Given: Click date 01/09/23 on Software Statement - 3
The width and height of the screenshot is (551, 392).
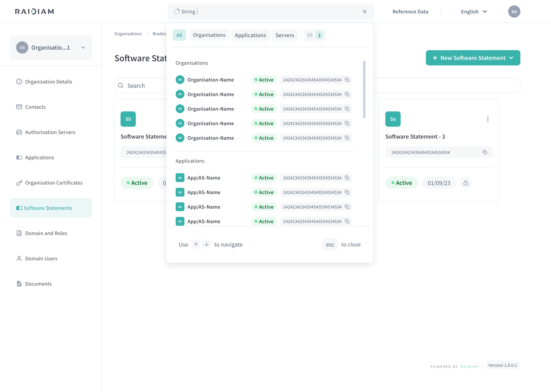Looking at the screenshot, I should (x=439, y=183).
